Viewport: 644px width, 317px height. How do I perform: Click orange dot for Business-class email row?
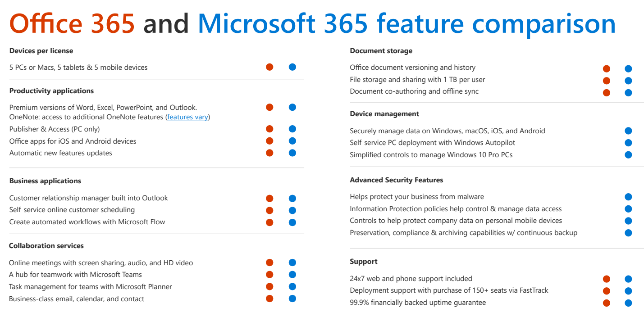[x=269, y=299]
